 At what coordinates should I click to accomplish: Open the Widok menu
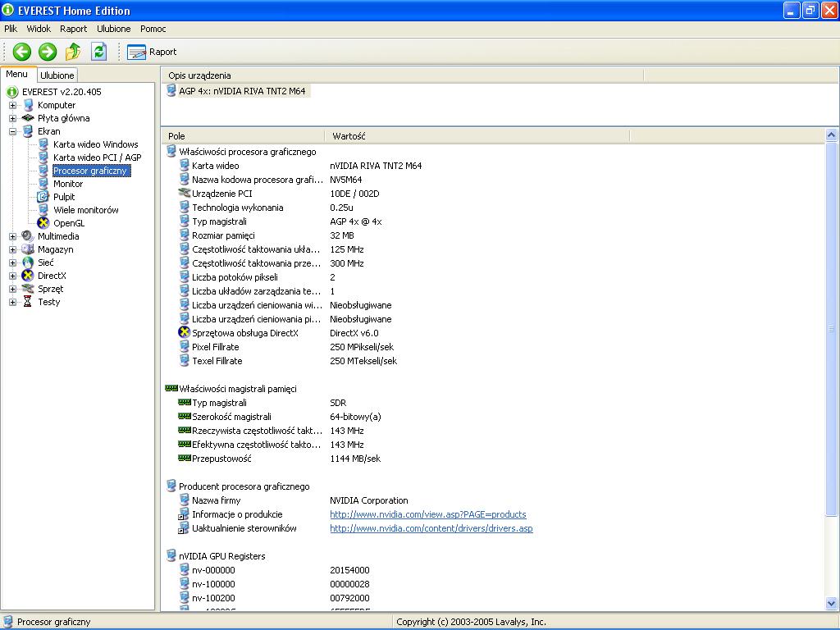pyautogui.click(x=39, y=29)
